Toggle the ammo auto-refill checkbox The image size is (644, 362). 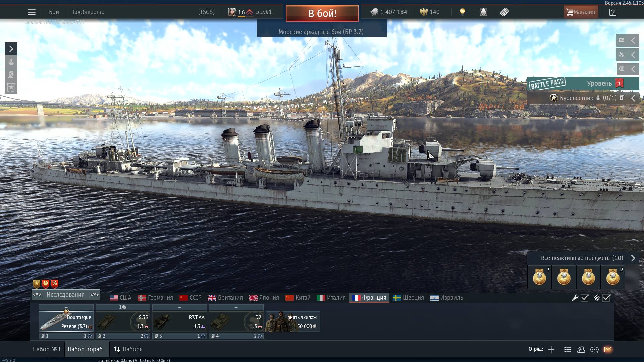pyautogui.click(x=607, y=298)
